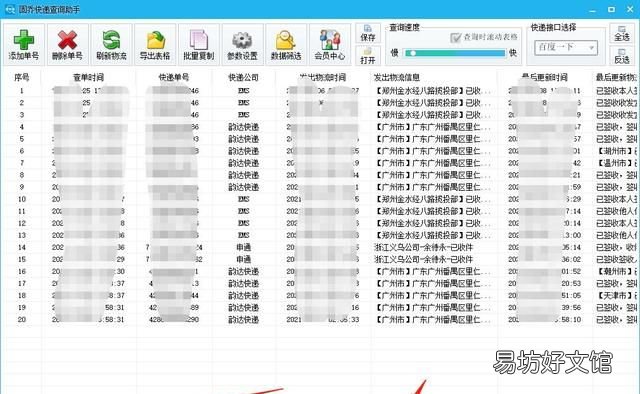Maximize the 快递查询助手 window

(611, 9)
